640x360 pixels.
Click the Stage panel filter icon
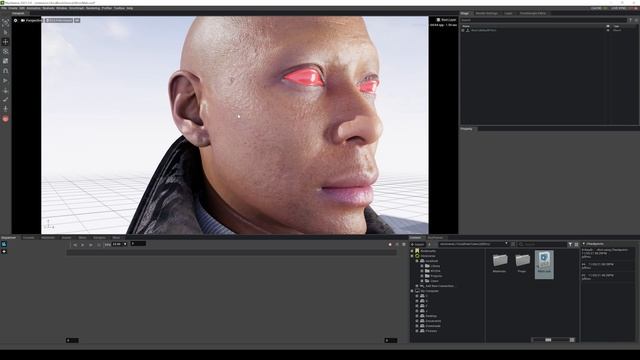point(630,20)
